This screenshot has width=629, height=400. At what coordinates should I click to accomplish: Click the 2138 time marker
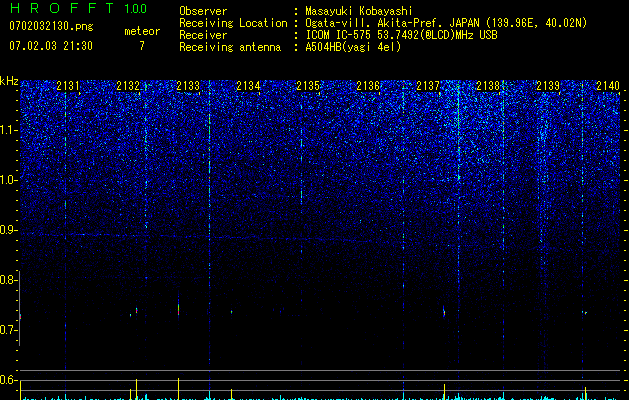click(x=488, y=86)
